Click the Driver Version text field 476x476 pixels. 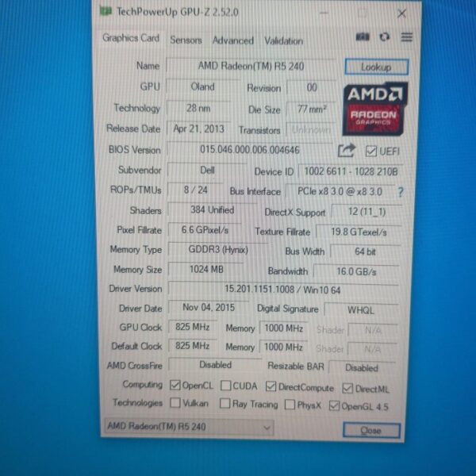click(282, 289)
